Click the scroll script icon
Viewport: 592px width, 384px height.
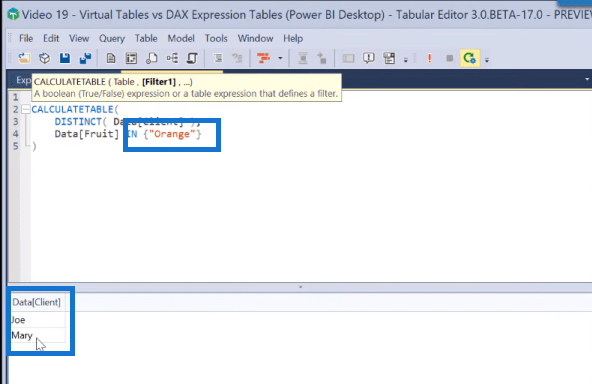click(192, 58)
